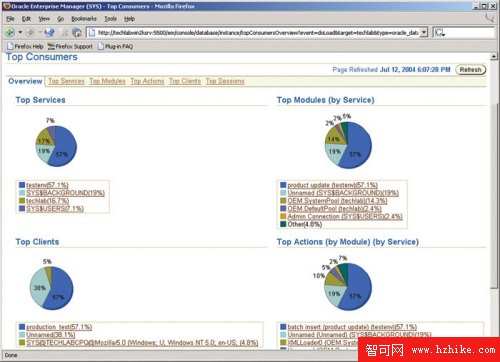Open Firefox Support bookmark
500x362 pixels.
coord(70,46)
